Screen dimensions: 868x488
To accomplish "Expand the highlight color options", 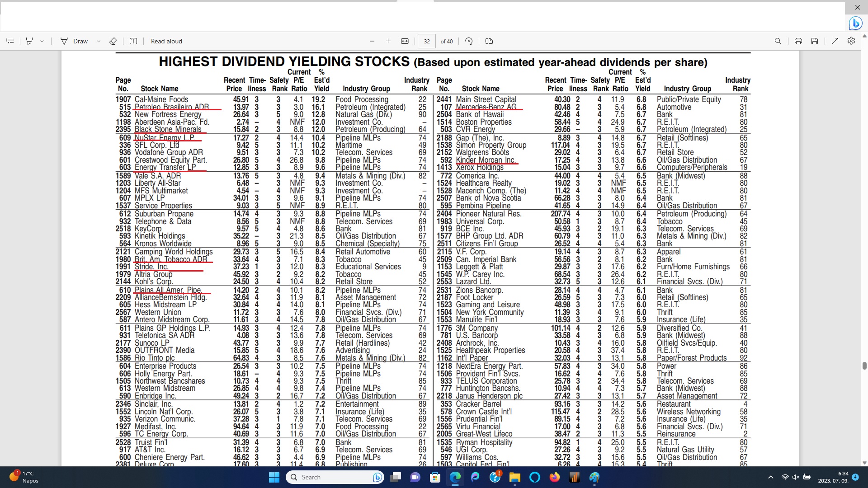I will click(x=42, y=41).
